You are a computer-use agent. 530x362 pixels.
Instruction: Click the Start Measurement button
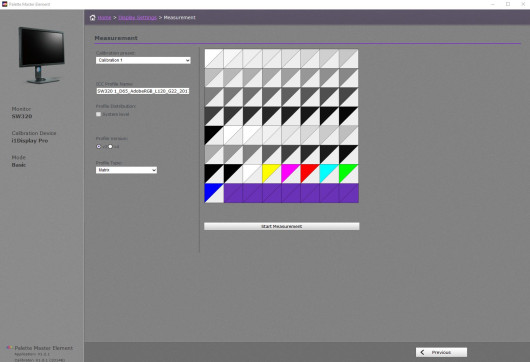[x=282, y=226]
